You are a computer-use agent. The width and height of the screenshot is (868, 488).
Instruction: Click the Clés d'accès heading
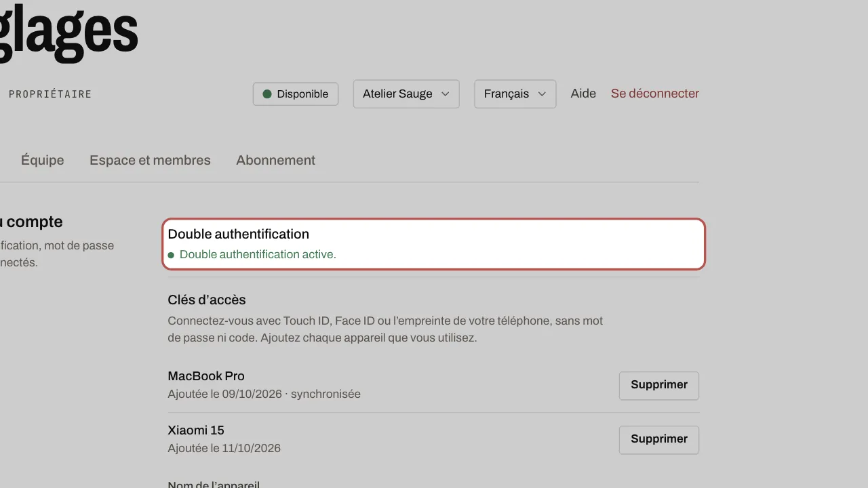(x=207, y=300)
